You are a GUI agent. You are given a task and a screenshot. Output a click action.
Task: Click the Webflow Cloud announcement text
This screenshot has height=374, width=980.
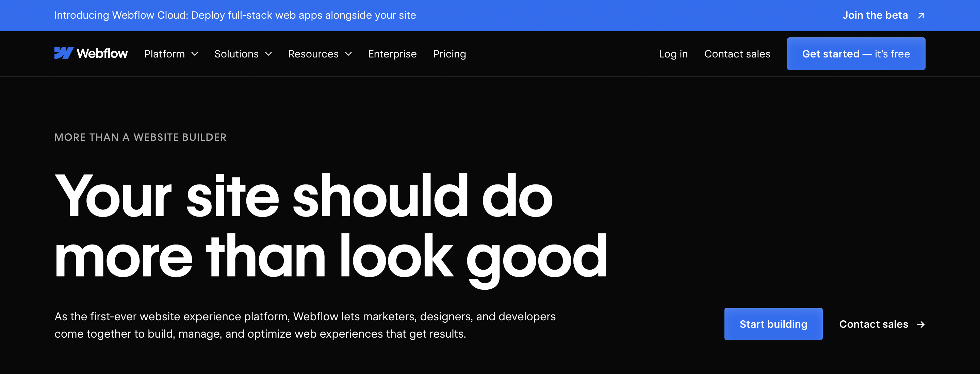click(x=235, y=15)
